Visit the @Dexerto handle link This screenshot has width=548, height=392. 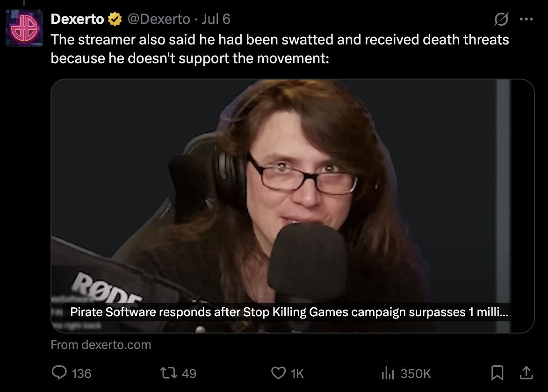pos(159,19)
